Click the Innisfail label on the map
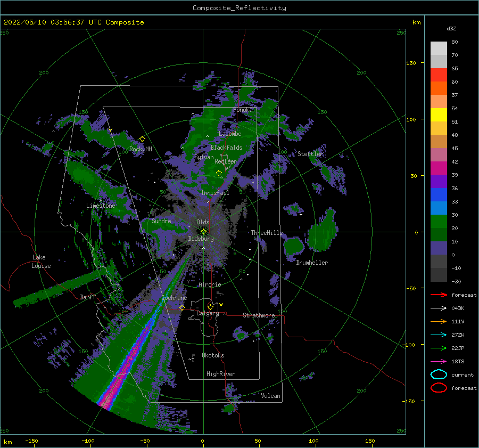The height and width of the screenshot is (448, 479). point(215,193)
